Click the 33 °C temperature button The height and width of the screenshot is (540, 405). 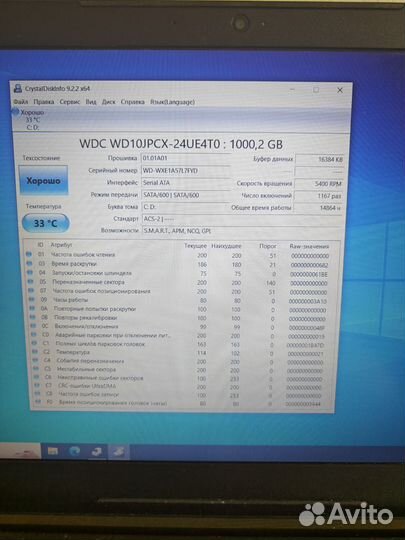[x=45, y=223]
